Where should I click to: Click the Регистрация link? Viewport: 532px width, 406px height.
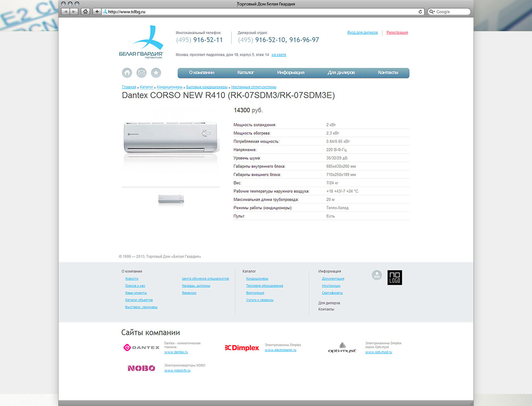[x=397, y=32]
